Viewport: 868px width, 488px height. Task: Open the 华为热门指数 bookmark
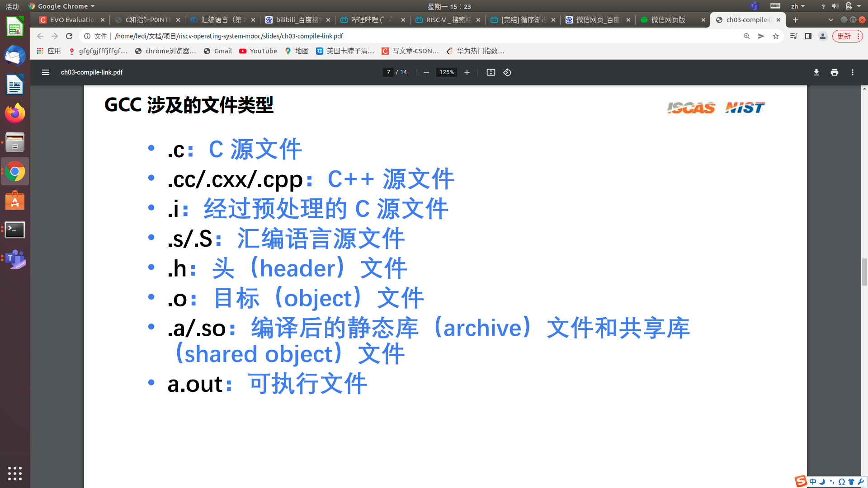(476, 51)
